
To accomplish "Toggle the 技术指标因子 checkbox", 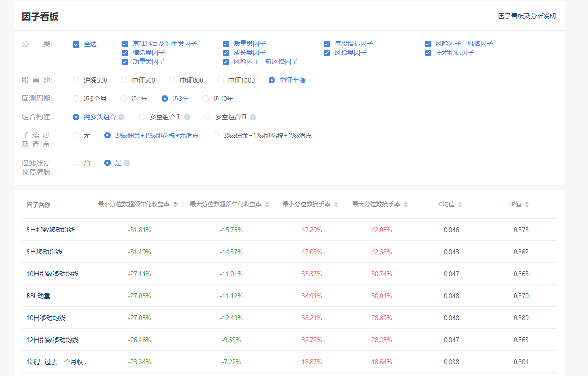I will (428, 53).
